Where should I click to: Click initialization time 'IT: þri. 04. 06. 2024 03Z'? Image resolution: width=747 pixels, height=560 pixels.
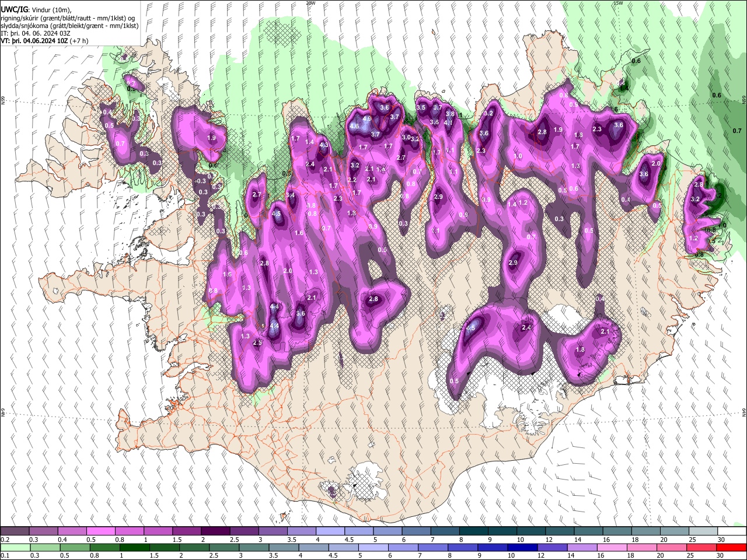pos(36,33)
